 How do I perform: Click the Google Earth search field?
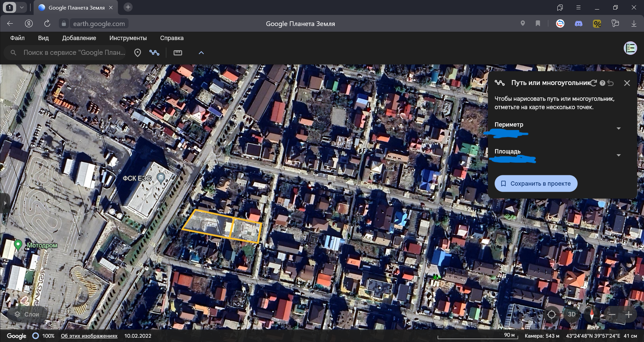point(74,53)
